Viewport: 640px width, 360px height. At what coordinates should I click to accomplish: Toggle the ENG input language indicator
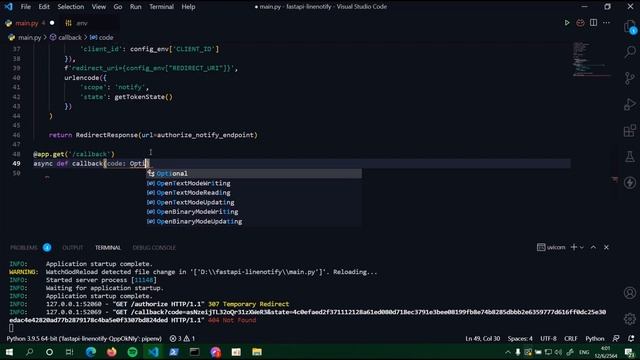[x=584, y=352]
